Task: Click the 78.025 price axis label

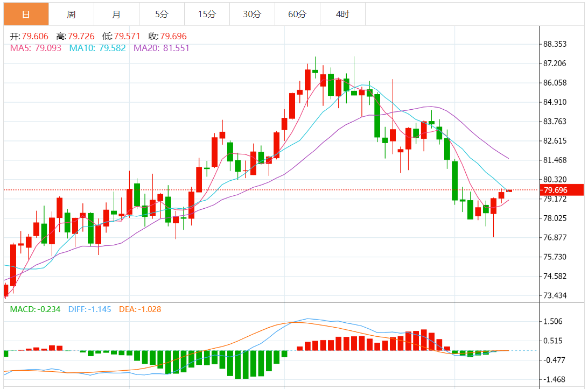Action: click(555, 218)
